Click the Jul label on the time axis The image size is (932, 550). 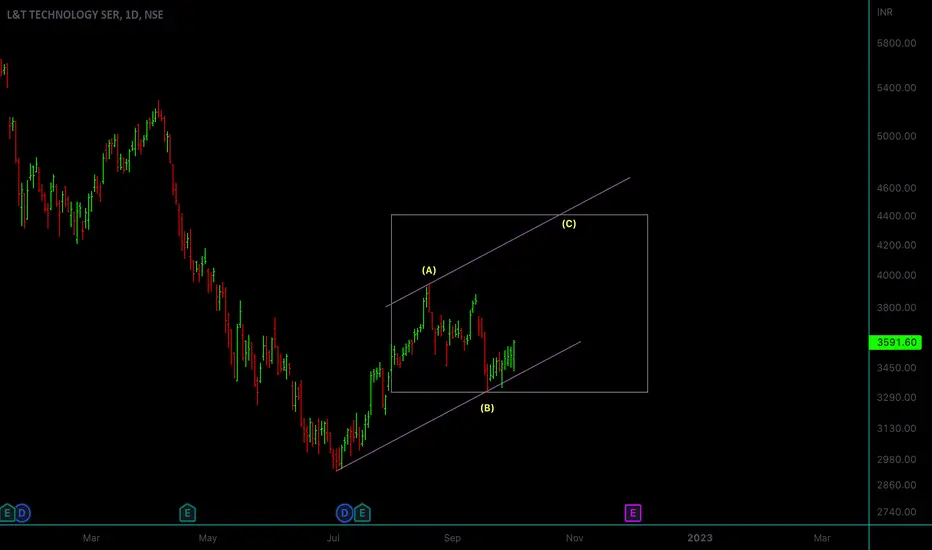point(333,538)
